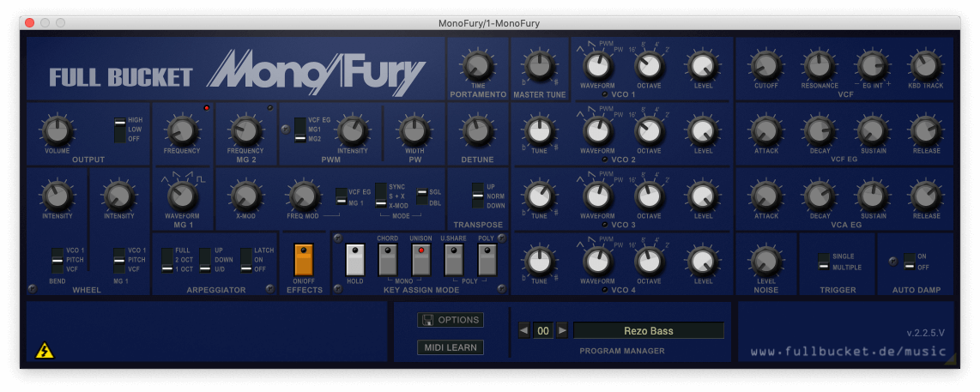
Task: Click the VCO 2 TUNE knob
Action: coord(540,130)
